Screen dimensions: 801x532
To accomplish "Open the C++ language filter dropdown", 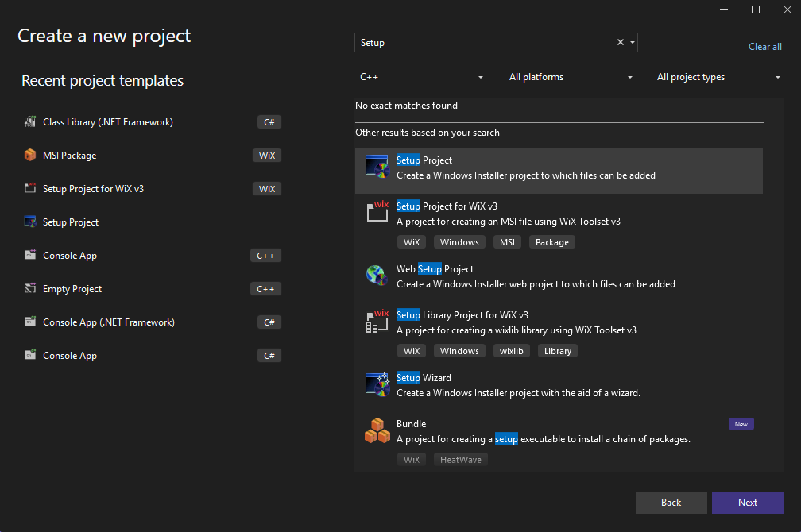I will [x=421, y=77].
